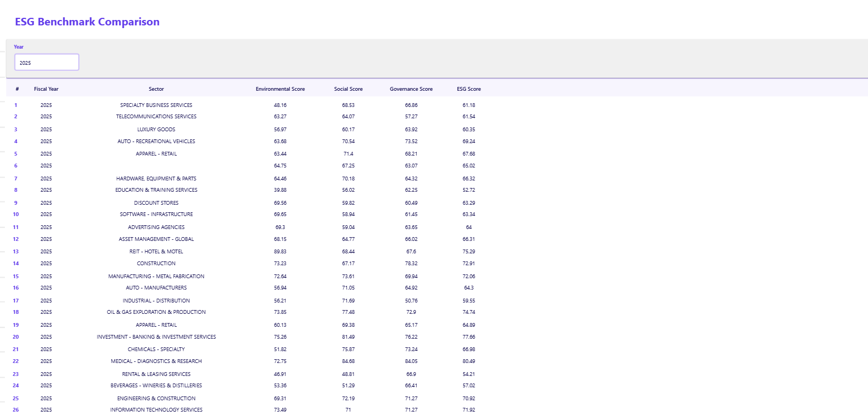Select the Governance Score column header
The image size is (868, 417).
click(411, 89)
